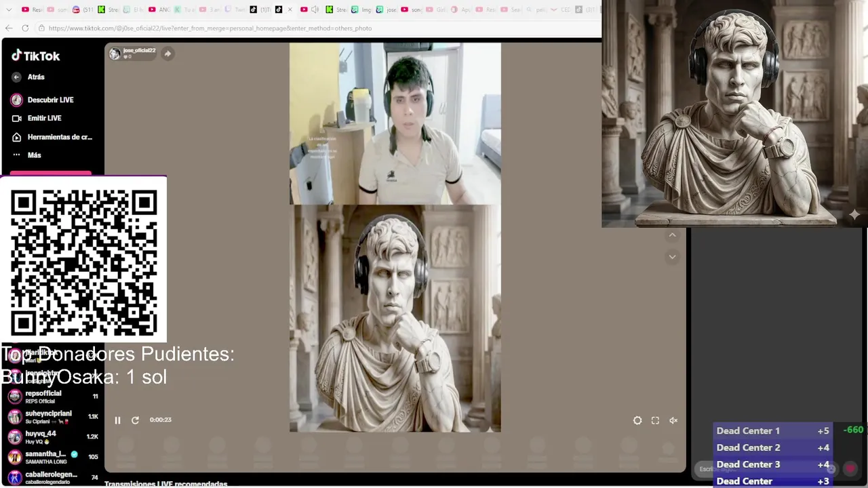
Task: Switch to the (511 tab
Action: pos(83,9)
